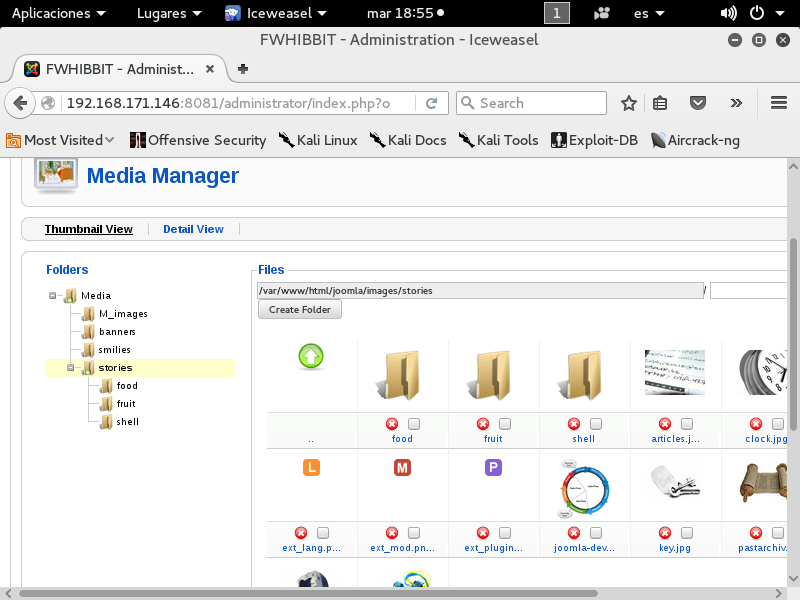800x600 pixels.
Task: Click the orange L ext_lang icon
Action: click(311, 467)
